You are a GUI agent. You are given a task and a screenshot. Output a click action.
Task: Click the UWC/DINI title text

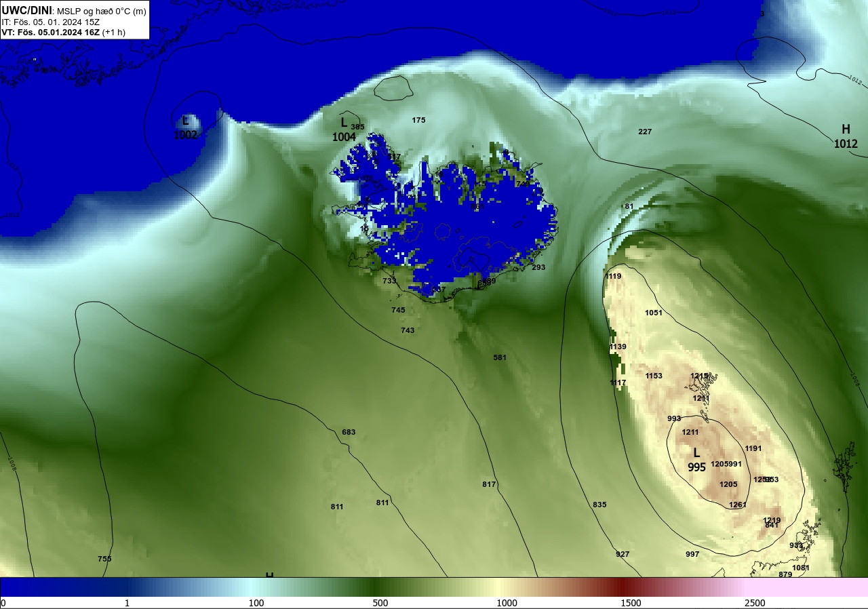(x=27, y=10)
